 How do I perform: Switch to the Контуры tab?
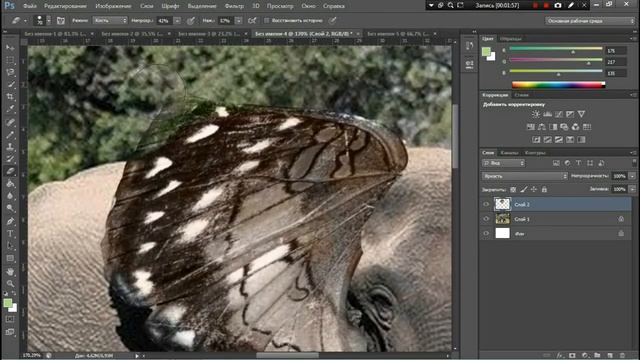point(535,153)
